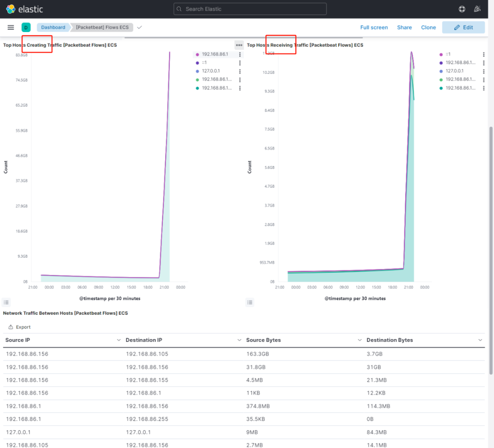Click Destination Bytes cell 3.7GB
494x448 pixels.
click(375, 354)
